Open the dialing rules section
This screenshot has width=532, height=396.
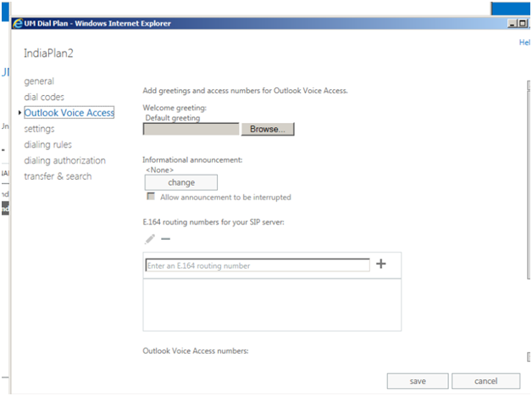48,145
